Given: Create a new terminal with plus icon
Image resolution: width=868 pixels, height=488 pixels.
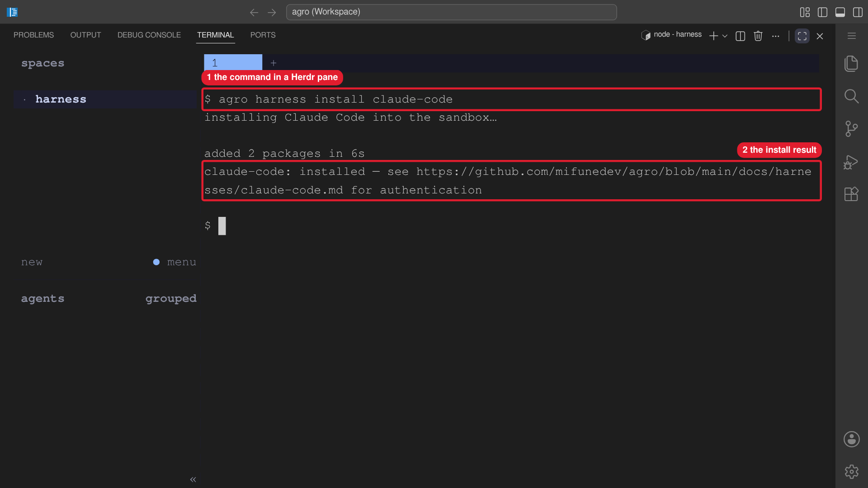Looking at the screenshot, I should (x=713, y=36).
